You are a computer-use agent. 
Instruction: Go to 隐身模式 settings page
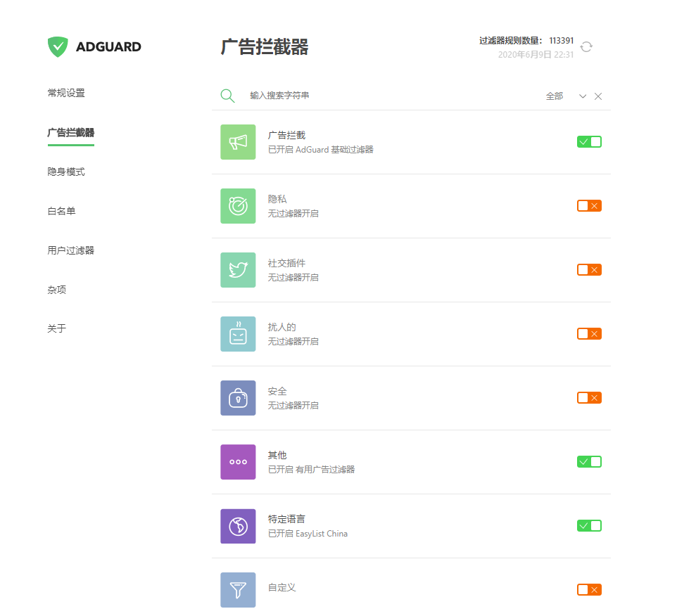pyautogui.click(x=66, y=172)
